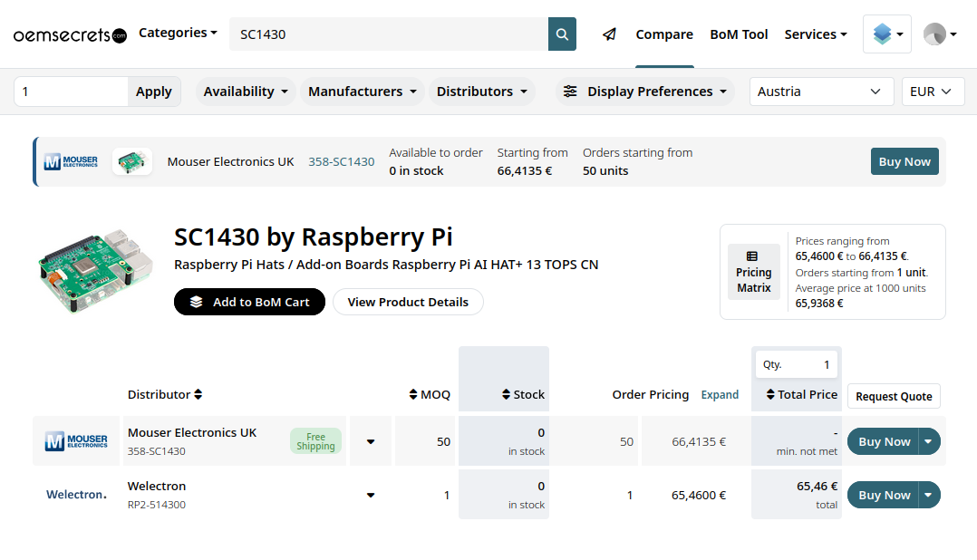Click Buy Now for Welectron row

coord(884,496)
